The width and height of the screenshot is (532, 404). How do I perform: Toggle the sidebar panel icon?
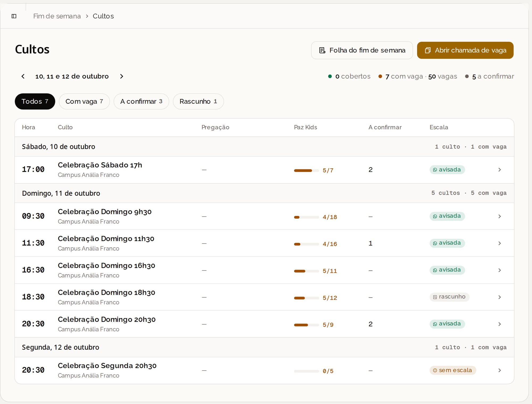(x=14, y=16)
